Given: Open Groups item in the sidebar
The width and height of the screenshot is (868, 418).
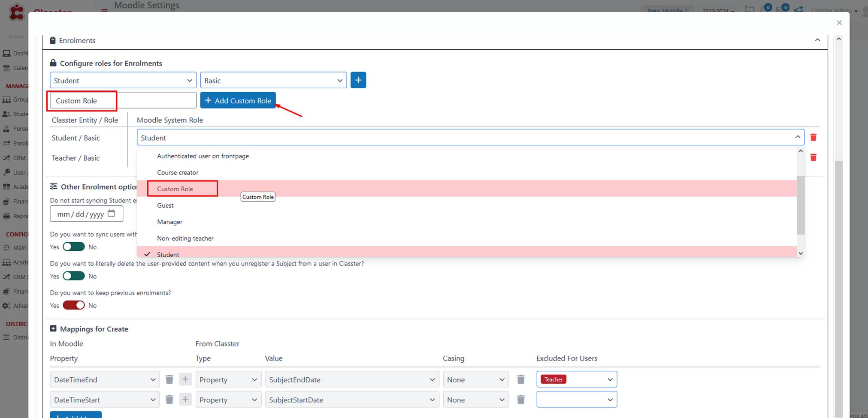Looking at the screenshot, I should tap(15, 99).
